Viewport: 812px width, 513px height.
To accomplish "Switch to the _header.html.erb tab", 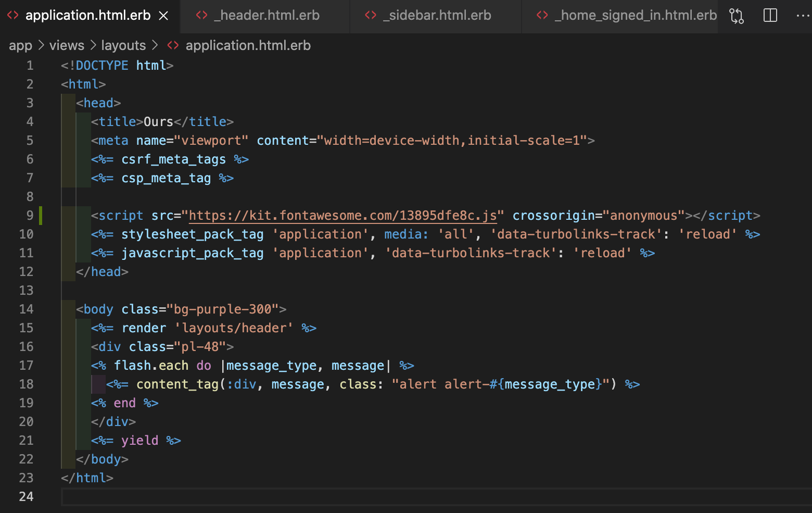I will click(265, 16).
